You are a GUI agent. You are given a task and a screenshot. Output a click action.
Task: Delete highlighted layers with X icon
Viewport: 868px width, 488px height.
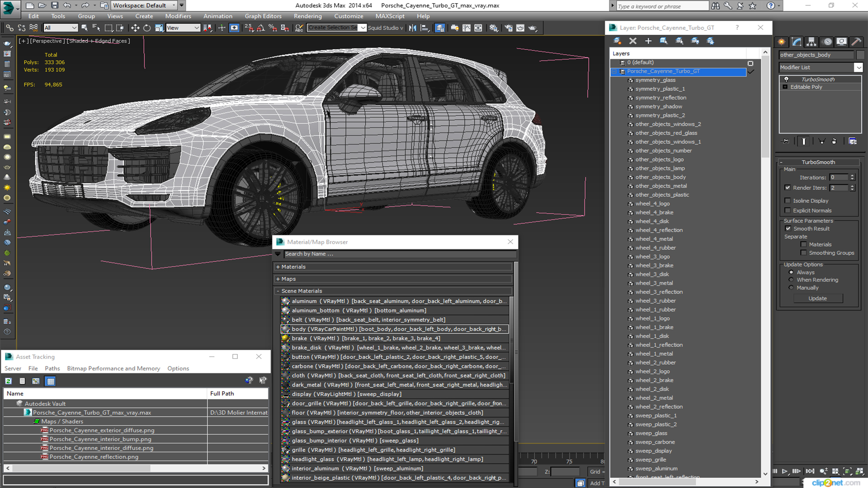point(633,41)
